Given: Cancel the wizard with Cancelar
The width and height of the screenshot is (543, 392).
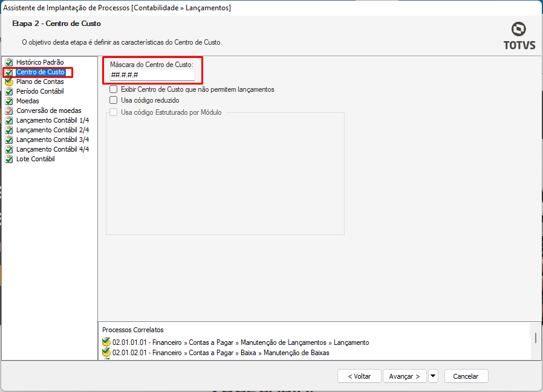Looking at the screenshot, I should pos(466,376).
